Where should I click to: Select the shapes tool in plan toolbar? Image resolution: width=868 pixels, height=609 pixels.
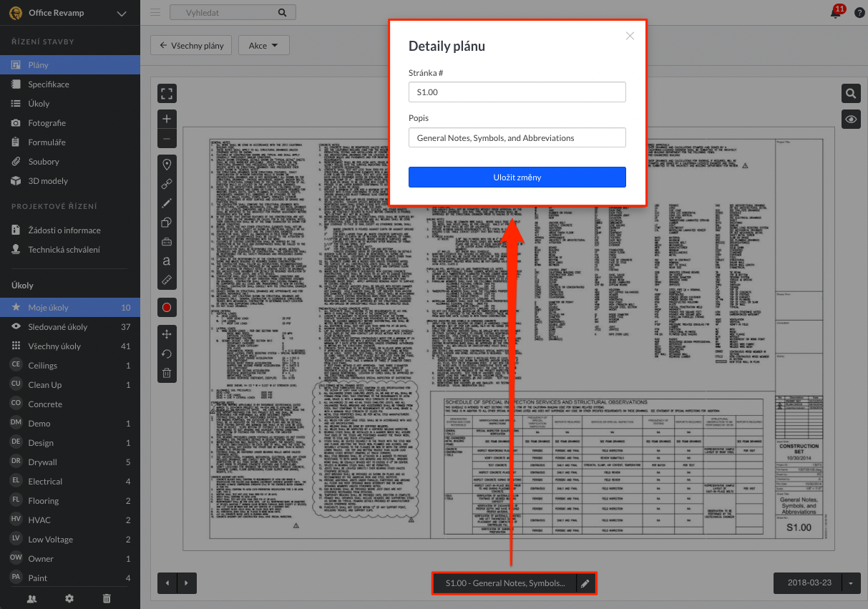pyautogui.click(x=167, y=223)
